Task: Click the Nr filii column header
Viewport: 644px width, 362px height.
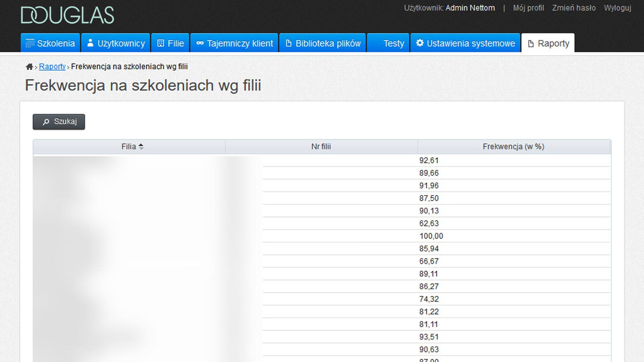Action: (x=321, y=147)
